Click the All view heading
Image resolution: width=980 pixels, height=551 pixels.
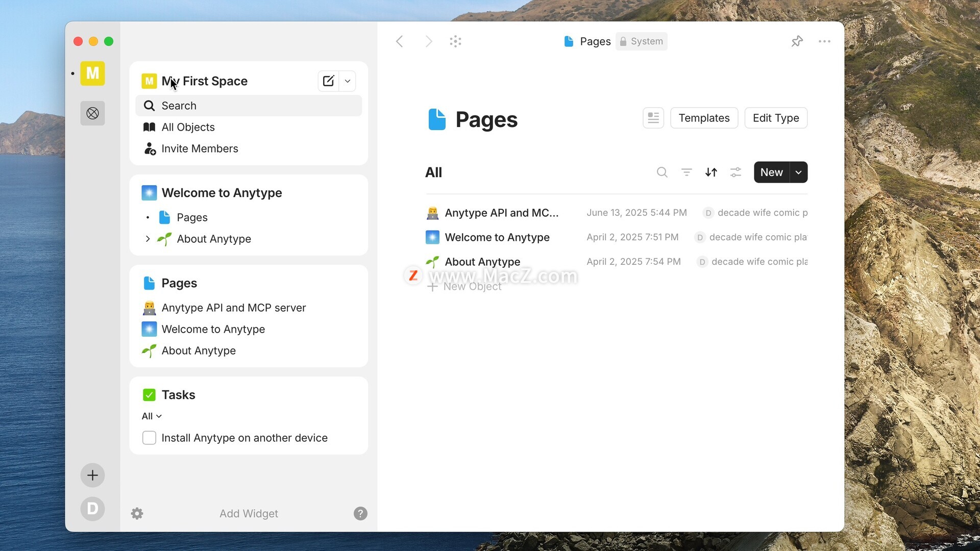[x=433, y=172]
